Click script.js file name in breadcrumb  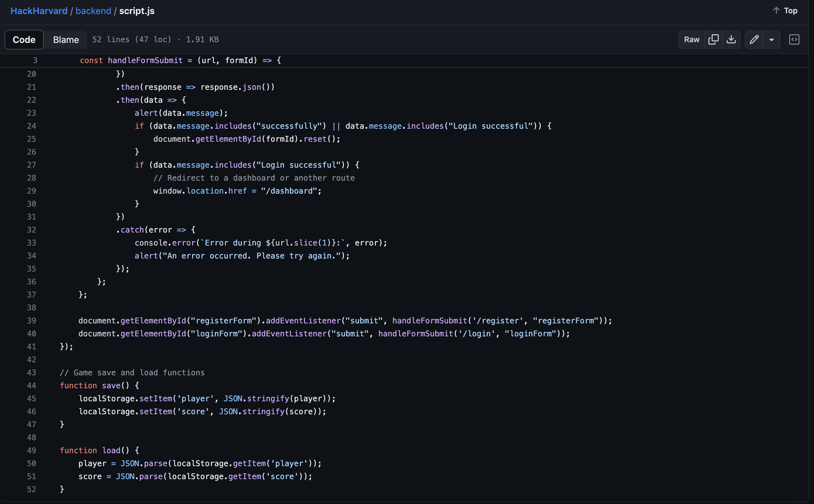tap(137, 11)
